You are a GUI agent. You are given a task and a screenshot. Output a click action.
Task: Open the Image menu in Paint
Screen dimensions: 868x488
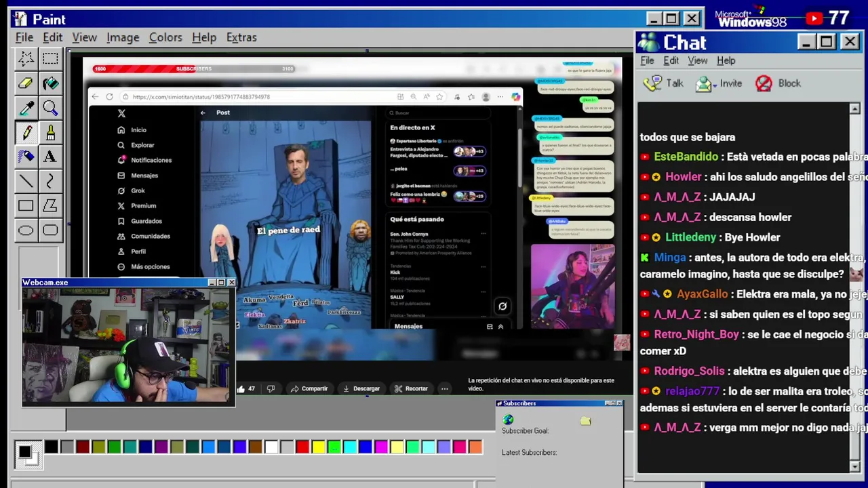[x=123, y=37]
